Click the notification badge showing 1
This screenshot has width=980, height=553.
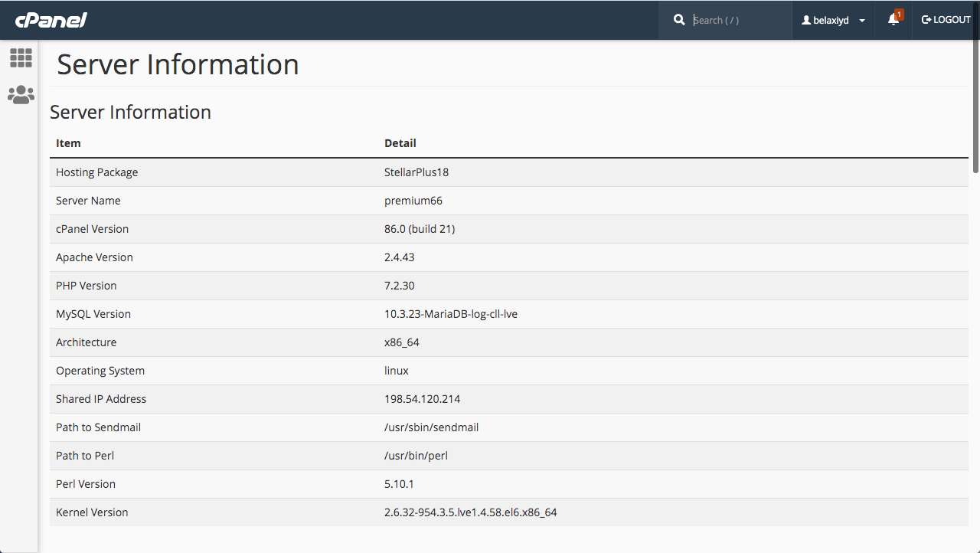tap(899, 13)
